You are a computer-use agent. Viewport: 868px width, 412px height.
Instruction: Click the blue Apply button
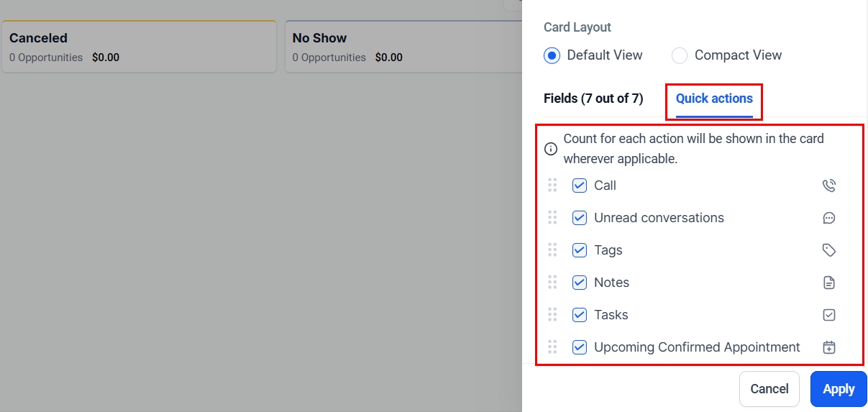pyautogui.click(x=839, y=389)
